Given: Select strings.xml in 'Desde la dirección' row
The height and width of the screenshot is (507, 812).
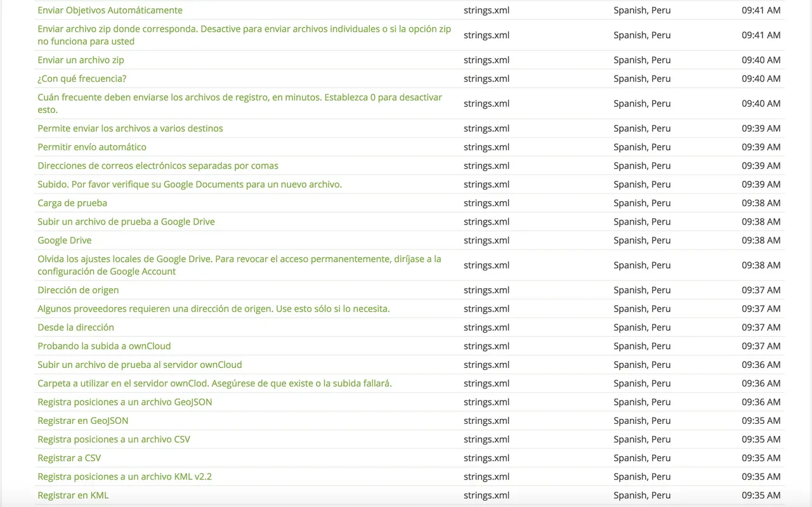Looking at the screenshot, I should tap(487, 327).
